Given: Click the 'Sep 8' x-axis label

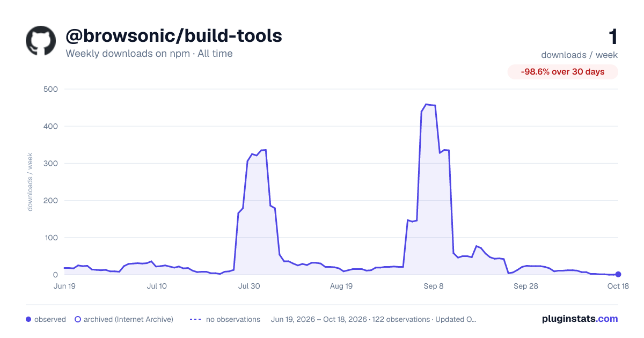Looking at the screenshot, I should pyautogui.click(x=434, y=286).
